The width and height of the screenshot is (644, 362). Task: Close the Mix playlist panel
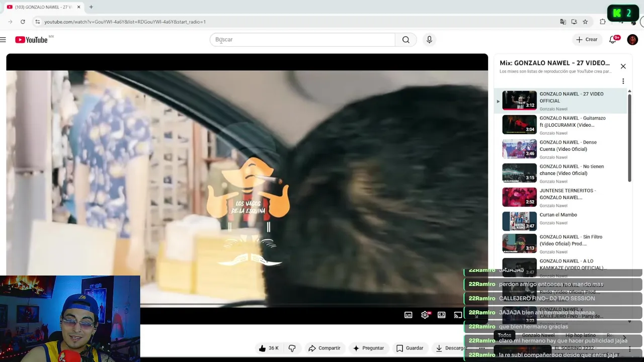(x=623, y=66)
